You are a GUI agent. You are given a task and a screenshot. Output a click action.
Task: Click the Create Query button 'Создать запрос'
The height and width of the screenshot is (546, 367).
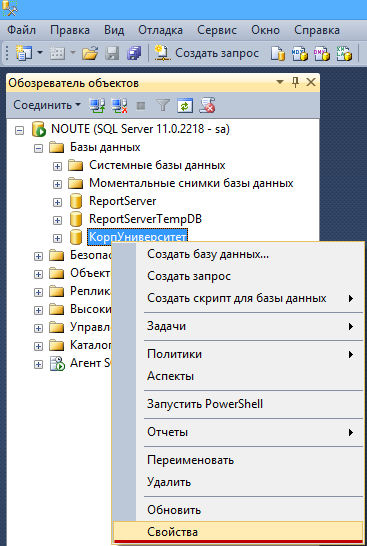tap(206, 53)
